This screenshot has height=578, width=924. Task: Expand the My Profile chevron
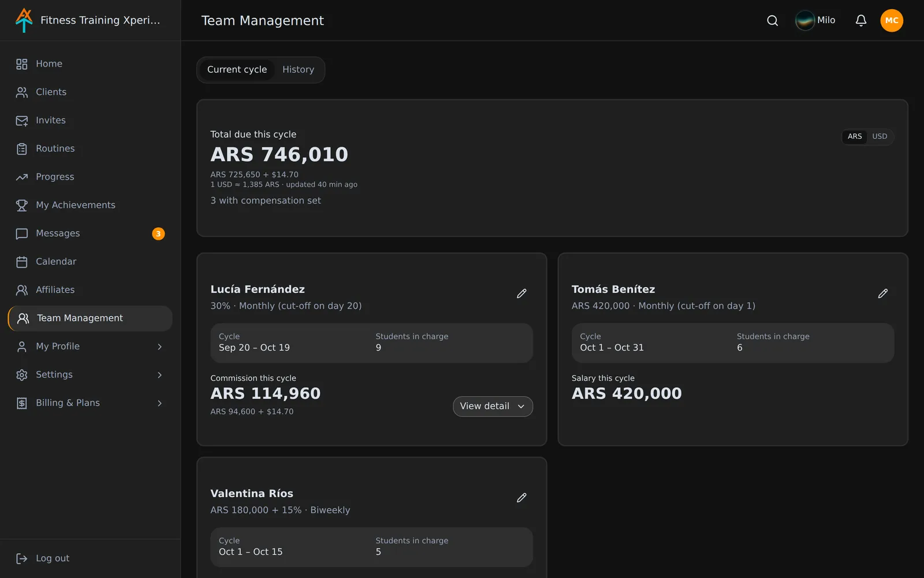[x=160, y=347]
